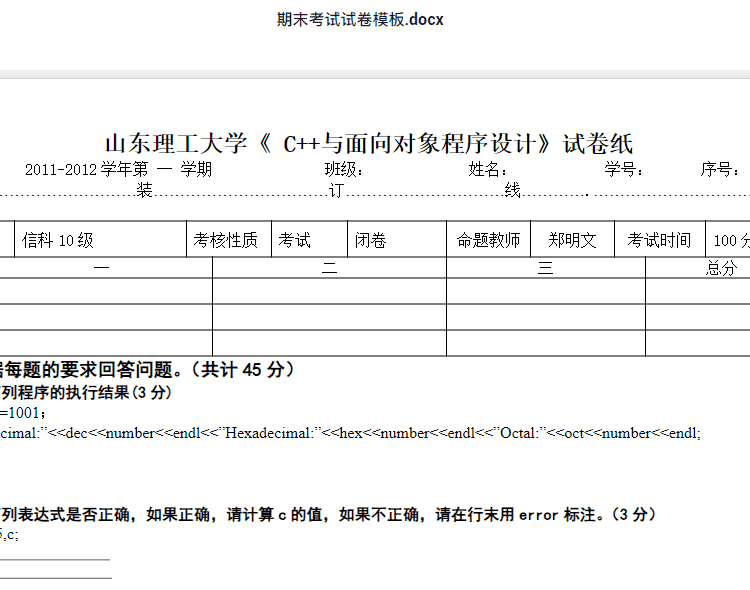Click the question line 列程序的执行结果(3 分)
750x590 pixels.
[x=86, y=393]
